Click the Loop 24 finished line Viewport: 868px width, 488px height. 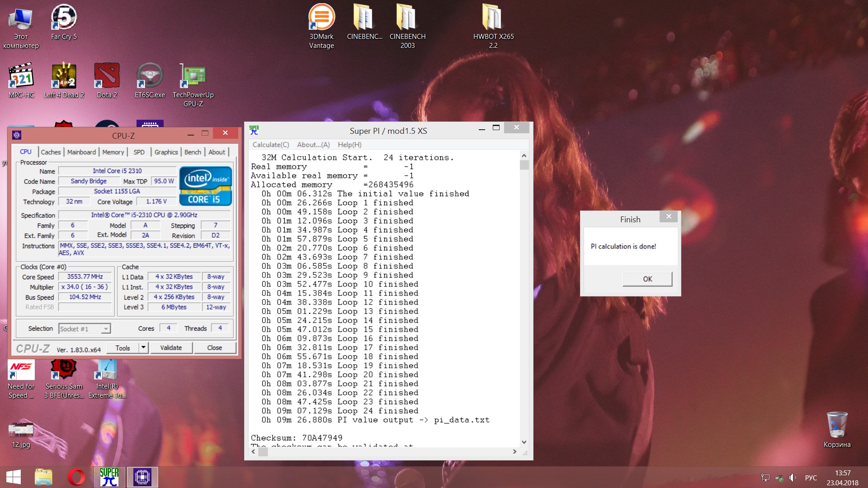click(x=340, y=411)
